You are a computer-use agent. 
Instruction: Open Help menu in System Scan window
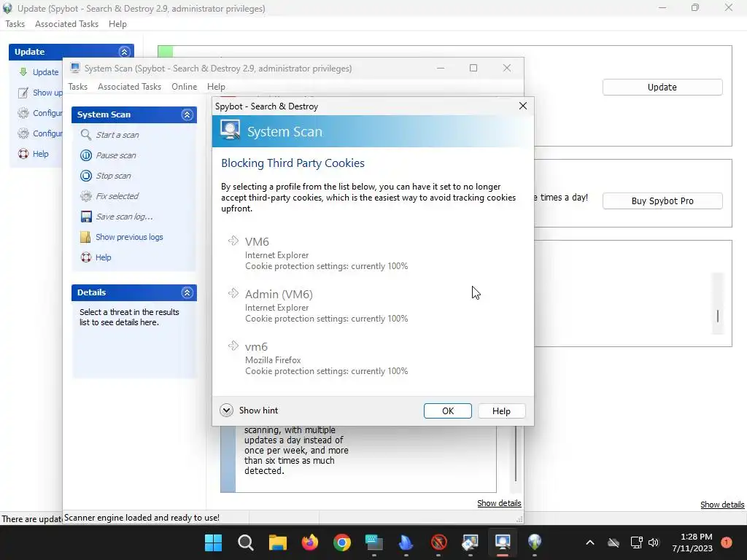tap(216, 87)
